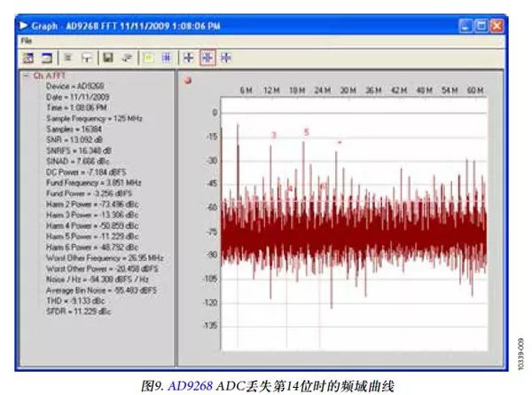532x395 pixels.
Task: Click the 30 M frequency axis label
Action: pyautogui.click(x=348, y=91)
